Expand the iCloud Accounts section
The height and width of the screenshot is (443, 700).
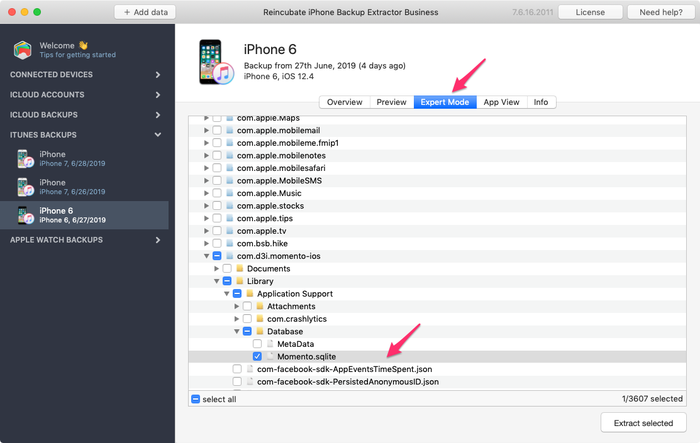(158, 95)
